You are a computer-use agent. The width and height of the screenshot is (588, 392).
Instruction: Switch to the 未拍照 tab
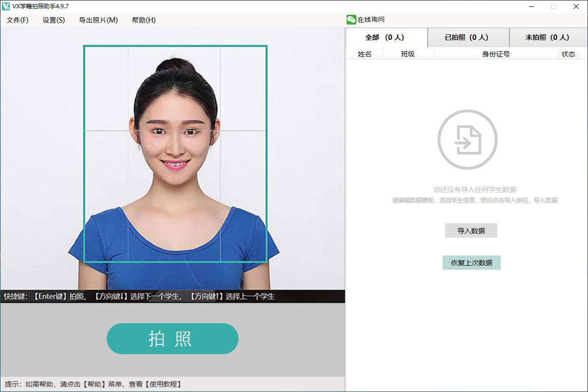548,38
